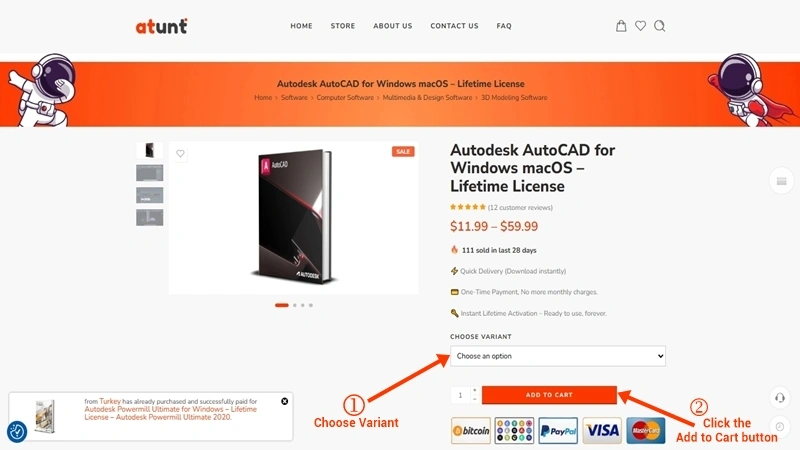The height and width of the screenshot is (450, 800).
Task: Open the wishlist heart icon in header
Action: pyautogui.click(x=640, y=26)
